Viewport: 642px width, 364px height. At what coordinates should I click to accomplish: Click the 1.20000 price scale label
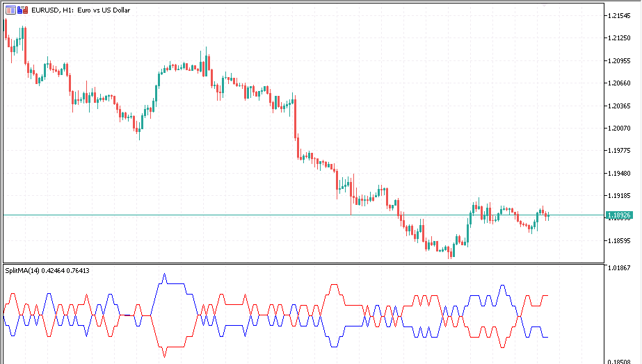click(618, 129)
